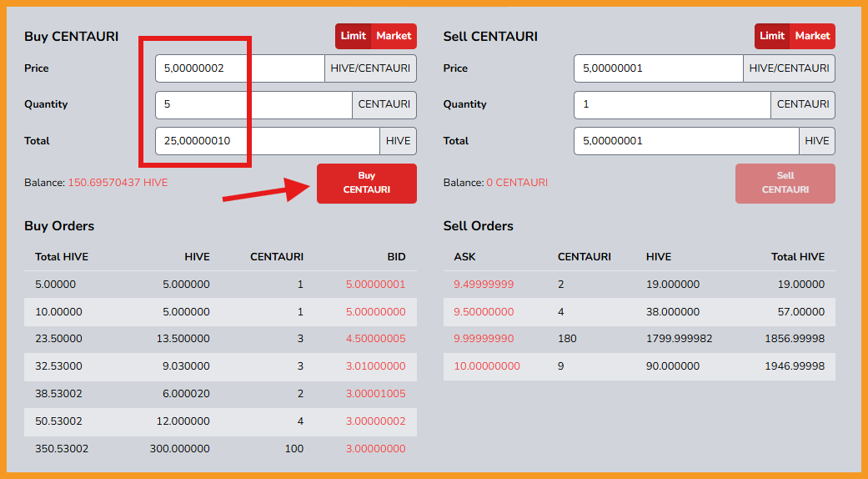Screen dimensions: 868x479
Task: Click sell order total 57.00000
Action: pyautogui.click(x=801, y=312)
